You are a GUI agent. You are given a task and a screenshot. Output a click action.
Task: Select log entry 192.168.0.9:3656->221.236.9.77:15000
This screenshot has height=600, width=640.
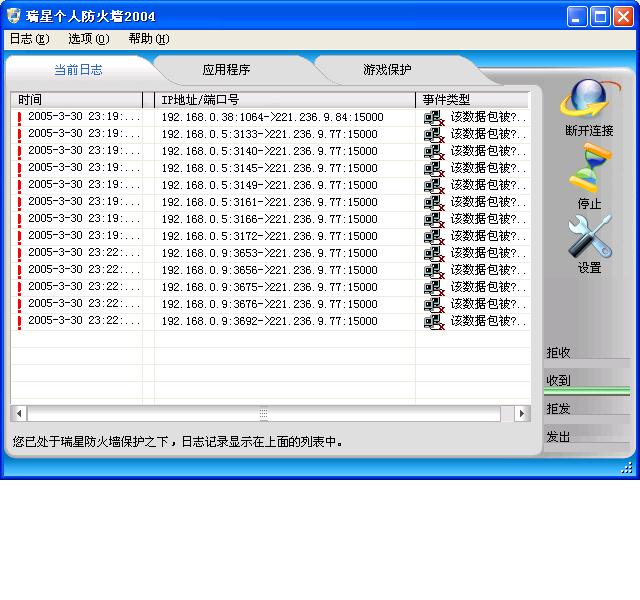(x=269, y=271)
